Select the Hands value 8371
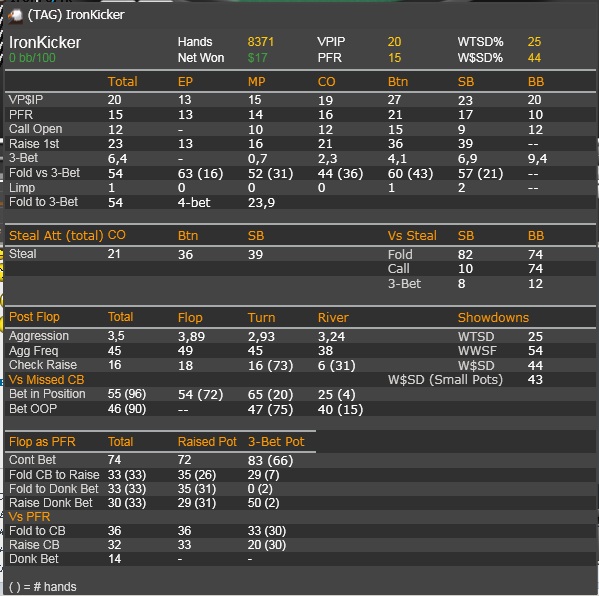 pos(261,42)
